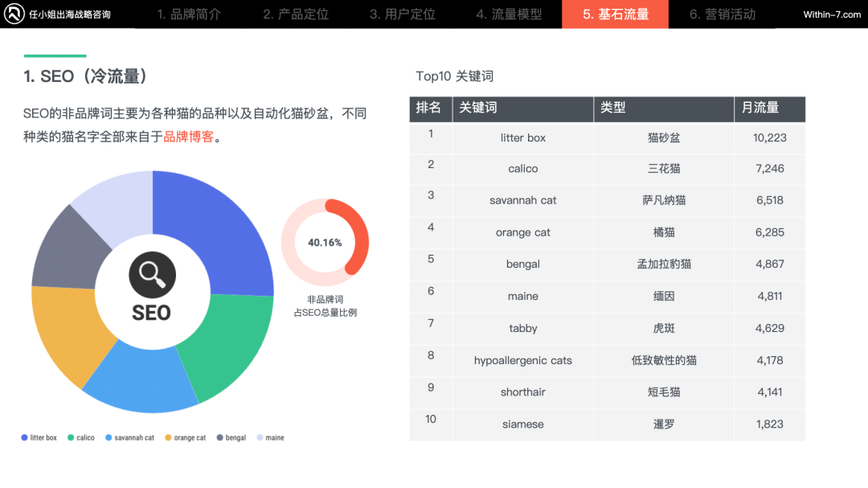Click the 40.16% donut progress ring
Viewport: 868px width, 488px height.
325,243
